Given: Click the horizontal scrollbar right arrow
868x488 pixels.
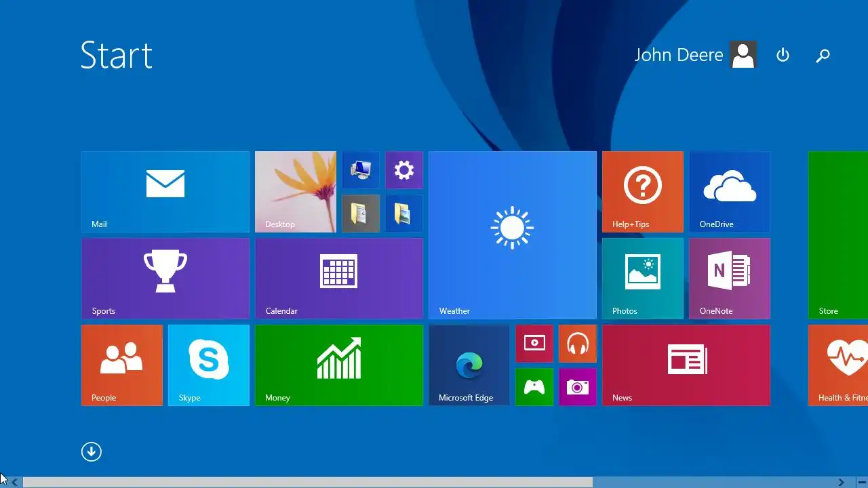Looking at the screenshot, I should pyautogui.click(x=842, y=483).
